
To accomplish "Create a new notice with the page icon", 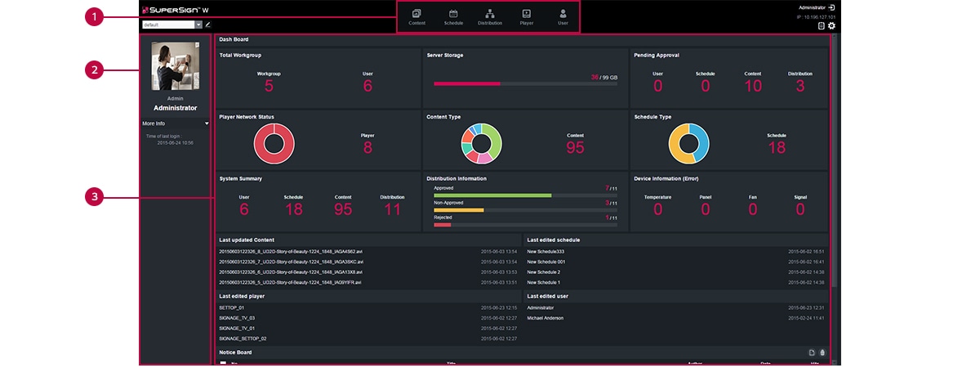I will (x=812, y=352).
